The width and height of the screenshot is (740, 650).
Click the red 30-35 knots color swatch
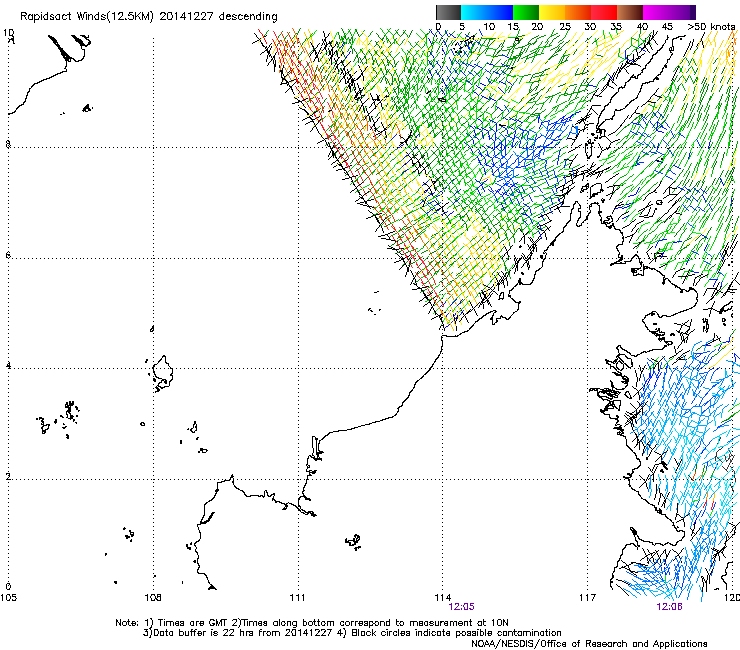tap(604, 12)
